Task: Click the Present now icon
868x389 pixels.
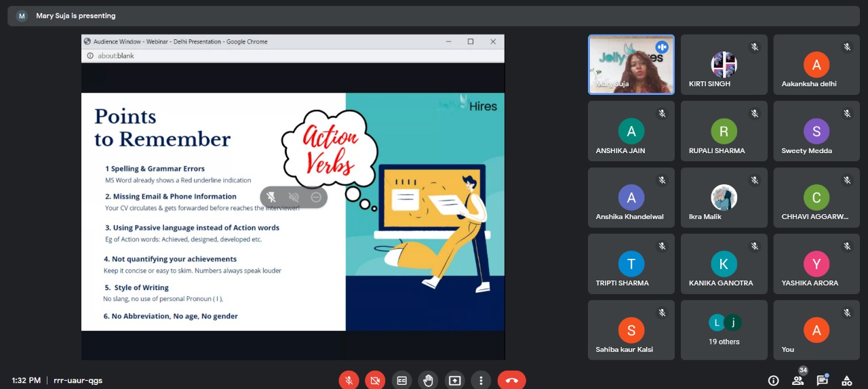Action: 454,380
